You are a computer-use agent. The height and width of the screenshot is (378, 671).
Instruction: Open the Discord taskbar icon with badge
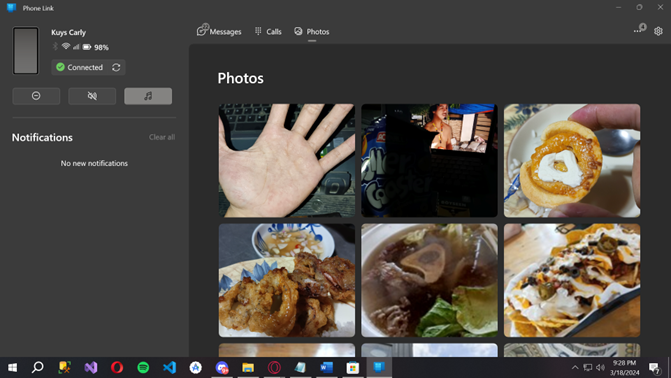(222, 367)
